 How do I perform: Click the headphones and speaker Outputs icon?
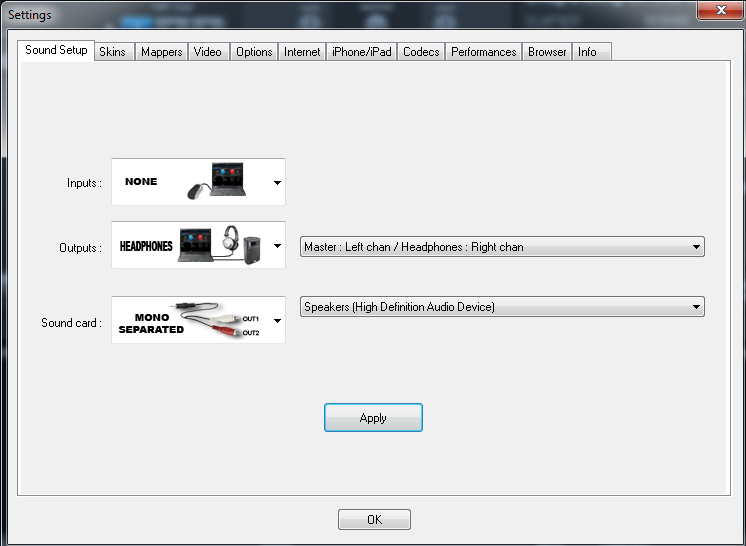coord(220,245)
